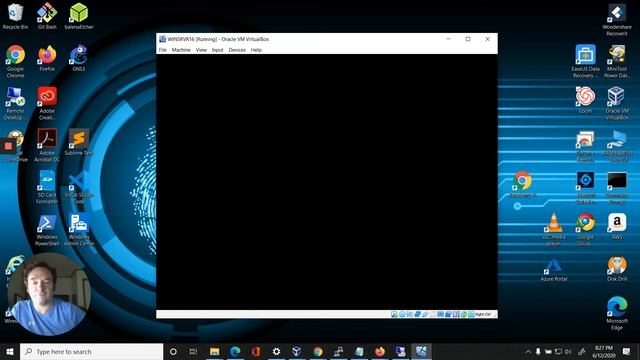Open Microsoft Edge from taskbar
The width and height of the screenshot is (640, 360).
point(235,351)
